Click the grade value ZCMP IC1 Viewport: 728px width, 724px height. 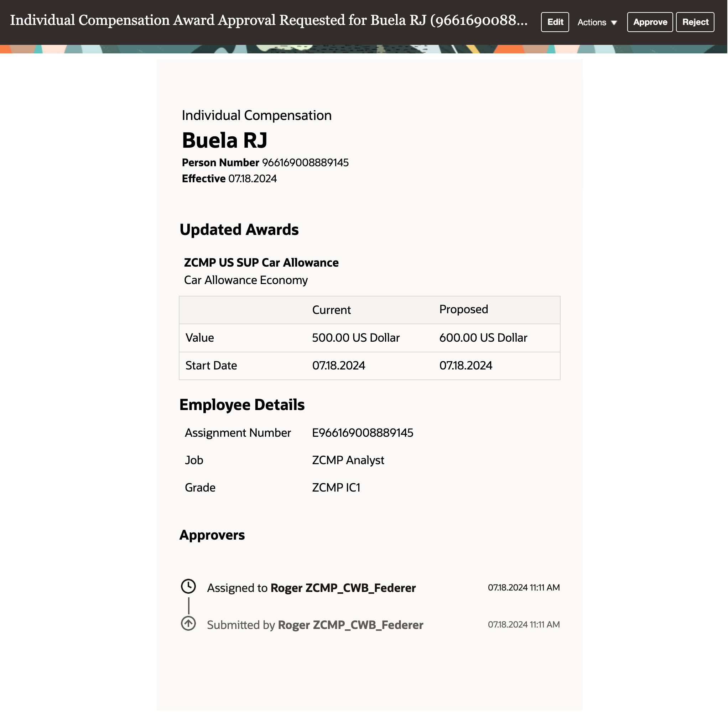tap(337, 488)
